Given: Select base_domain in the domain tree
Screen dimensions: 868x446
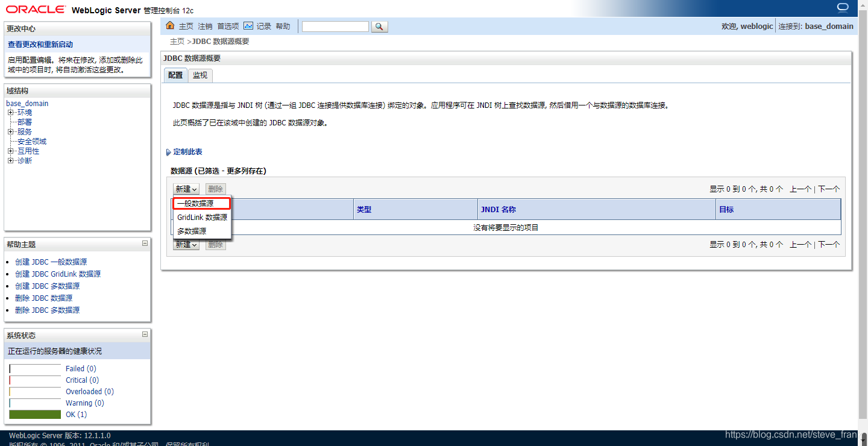Looking at the screenshot, I should point(27,104).
